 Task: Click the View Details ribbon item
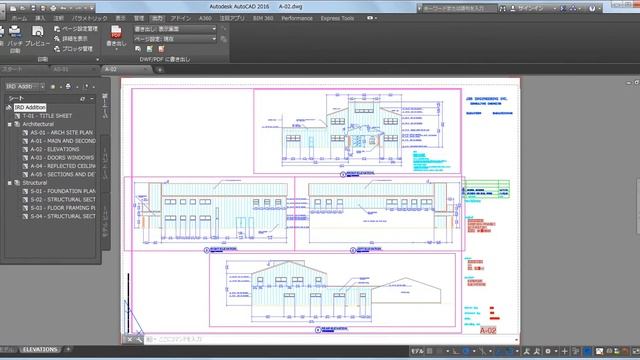click(x=70, y=39)
